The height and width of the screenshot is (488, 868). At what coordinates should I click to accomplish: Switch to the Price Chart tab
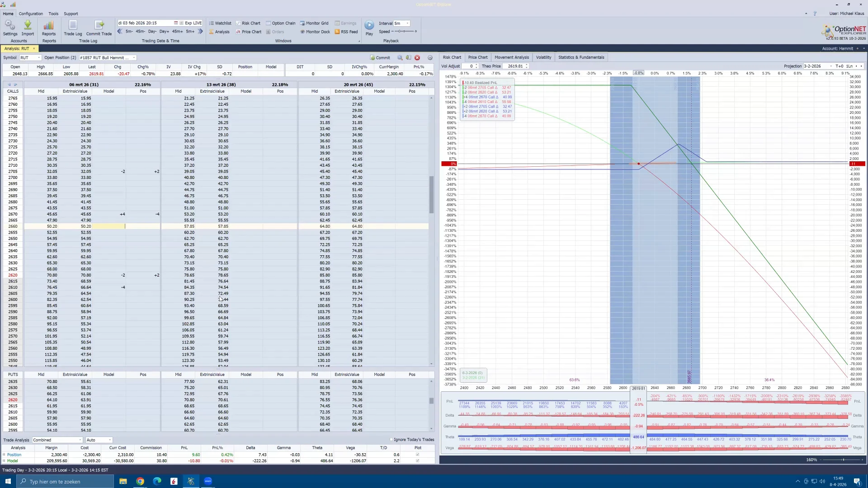(478, 57)
